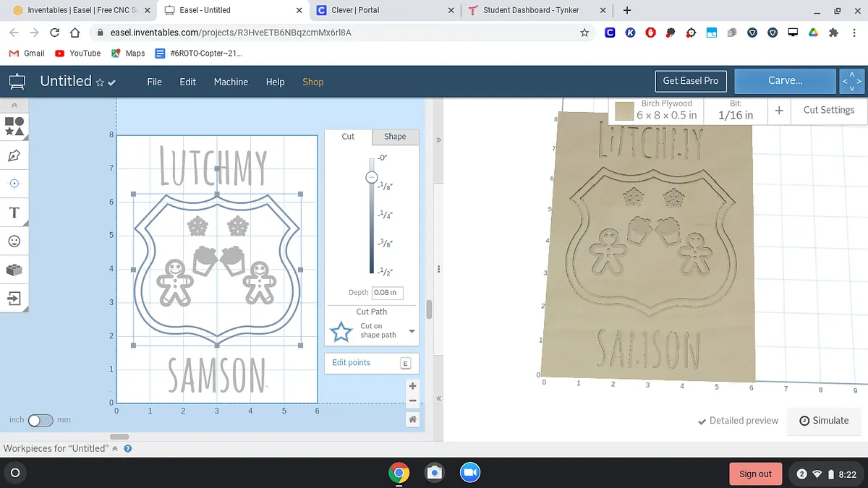Toggle units between inch and mm
868x488 pixels.
41,420
